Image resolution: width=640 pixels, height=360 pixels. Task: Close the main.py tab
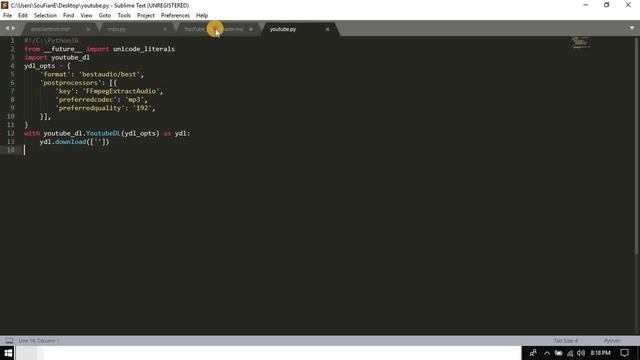coord(165,29)
